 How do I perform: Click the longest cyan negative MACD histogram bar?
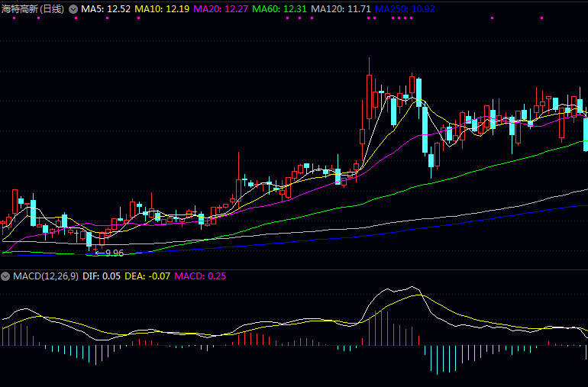(x=438, y=360)
